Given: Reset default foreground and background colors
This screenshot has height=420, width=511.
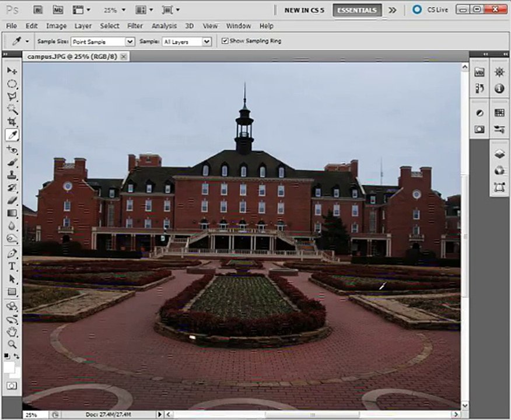Looking at the screenshot, I should (7, 356).
